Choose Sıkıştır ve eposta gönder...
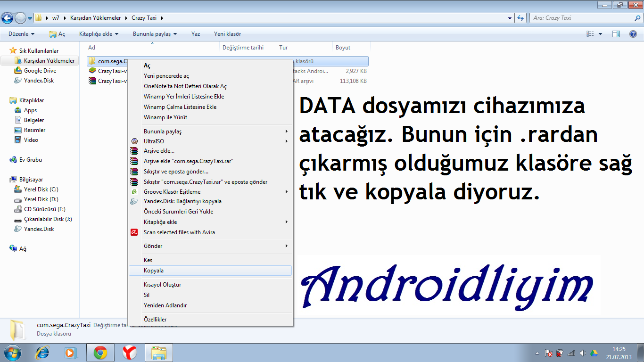The image size is (644, 362). [x=210, y=172]
